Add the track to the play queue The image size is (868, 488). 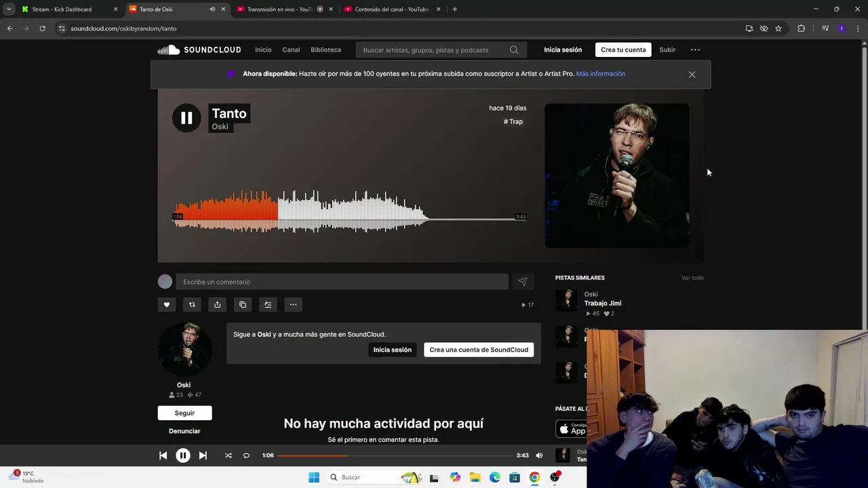click(268, 304)
